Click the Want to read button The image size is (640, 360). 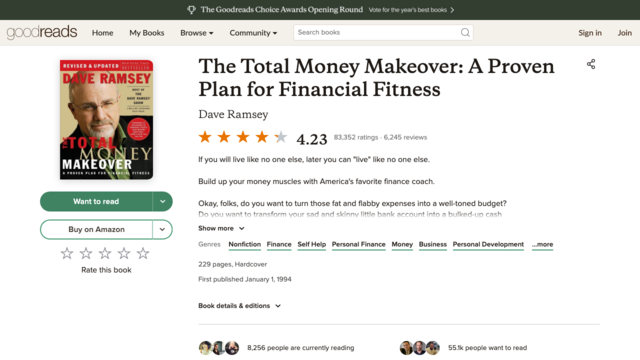pyautogui.click(x=96, y=202)
